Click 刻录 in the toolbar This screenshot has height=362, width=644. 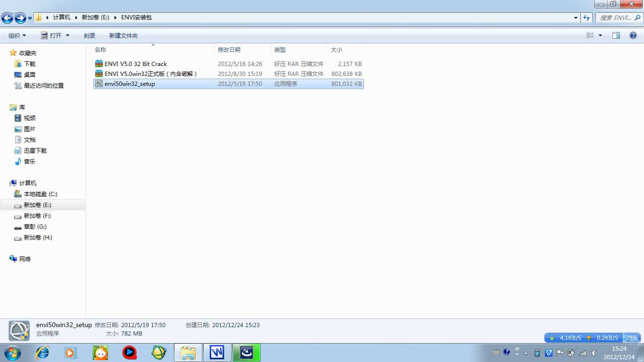90,36
